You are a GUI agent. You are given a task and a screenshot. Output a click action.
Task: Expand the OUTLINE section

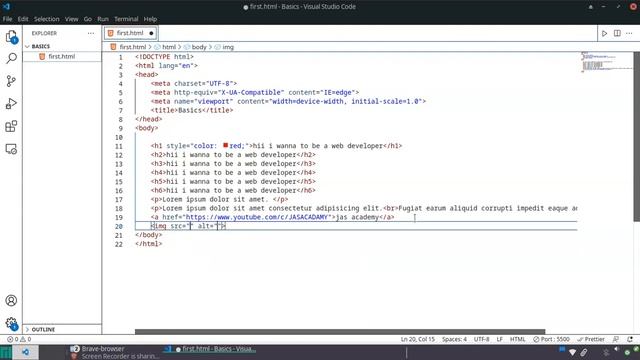point(62,329)
